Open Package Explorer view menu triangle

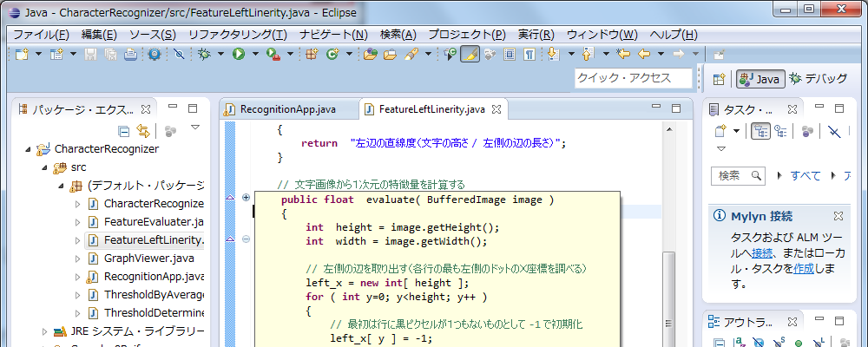194,128
